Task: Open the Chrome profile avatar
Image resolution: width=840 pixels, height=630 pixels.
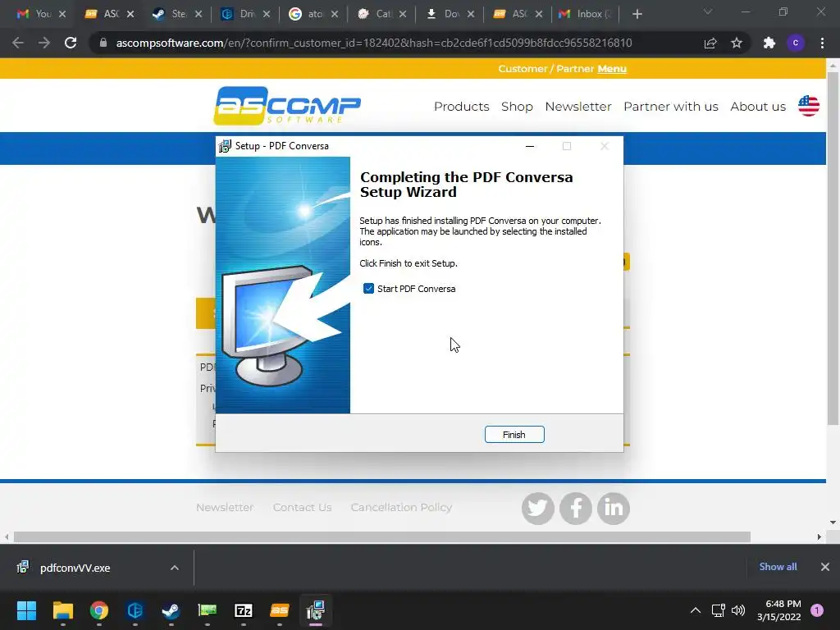Action: pyautogui.click(x=796, y=43)
